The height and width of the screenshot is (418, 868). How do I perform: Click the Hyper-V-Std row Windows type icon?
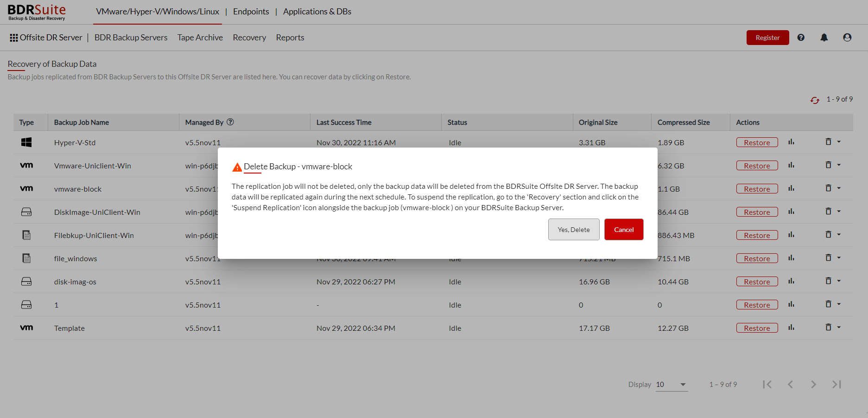(x=26, y=142)
